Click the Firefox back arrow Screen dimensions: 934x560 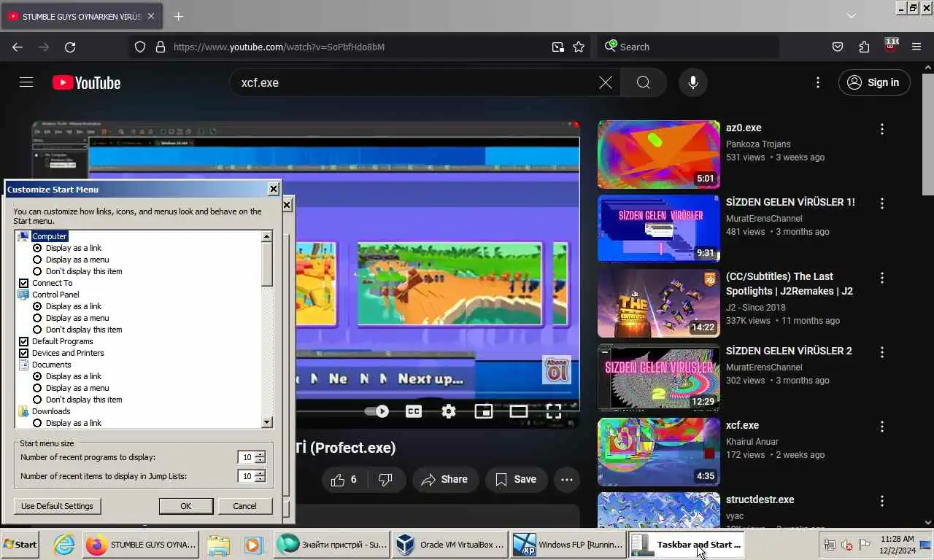[18, 47]
